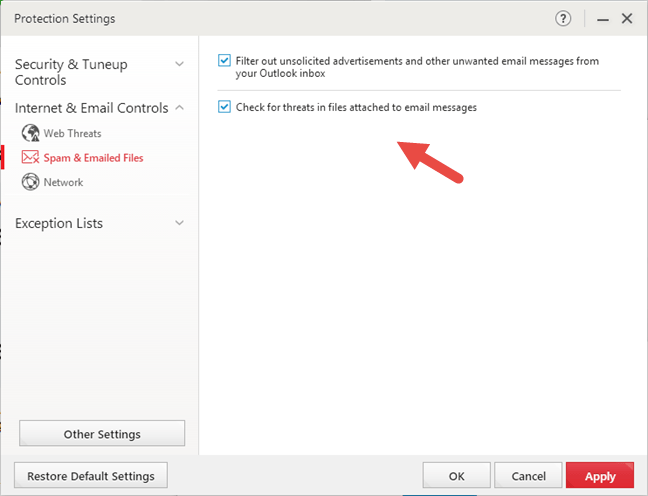Open the help question mark icon
This screenshot has height=496, width=648.
563,19
